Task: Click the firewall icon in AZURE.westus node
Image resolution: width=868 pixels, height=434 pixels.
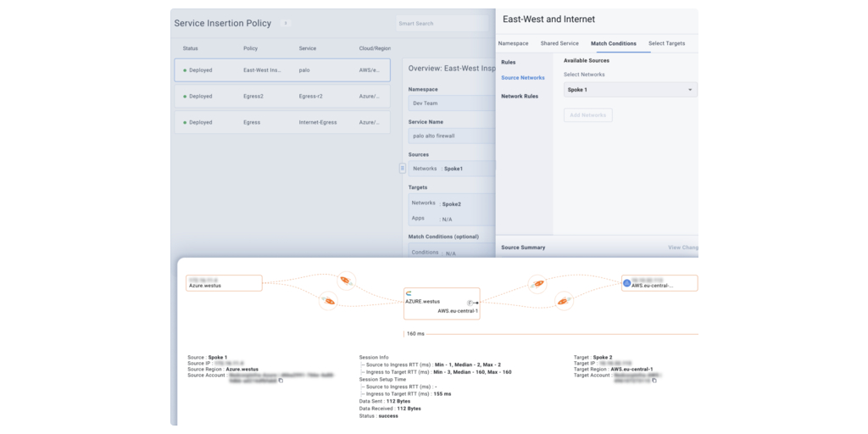Action: [x=470, y=302]
